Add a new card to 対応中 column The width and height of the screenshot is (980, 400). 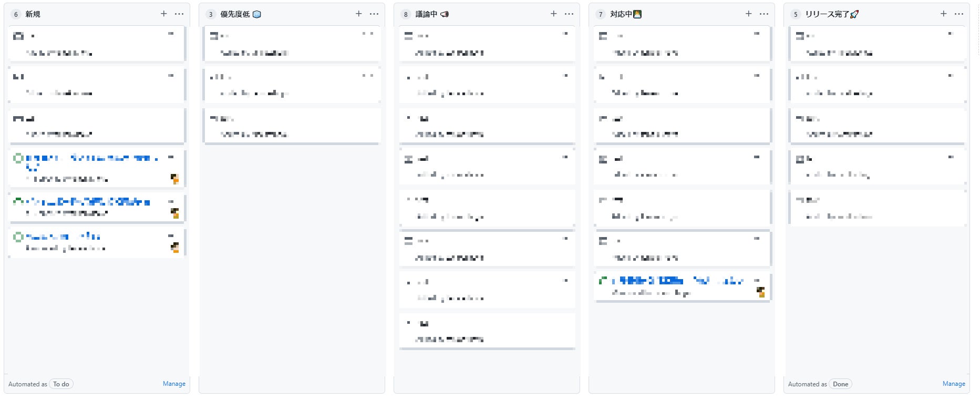[749, 14]
